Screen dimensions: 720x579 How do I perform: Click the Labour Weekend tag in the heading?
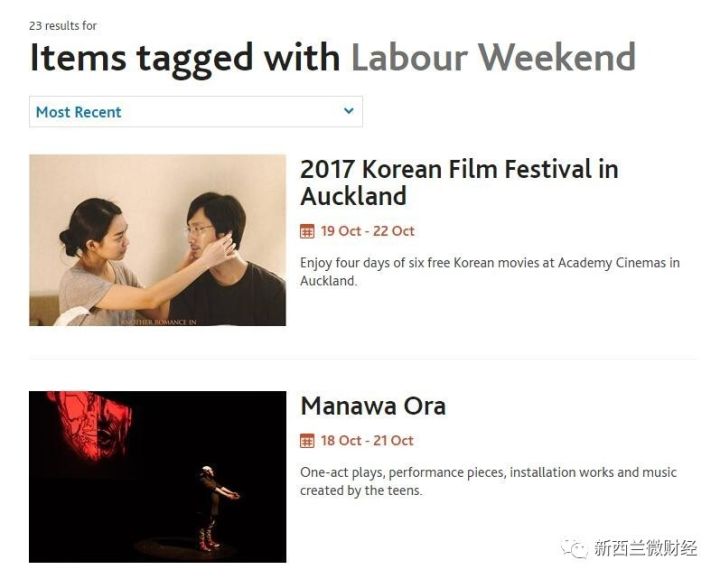[x=494, y=58]
